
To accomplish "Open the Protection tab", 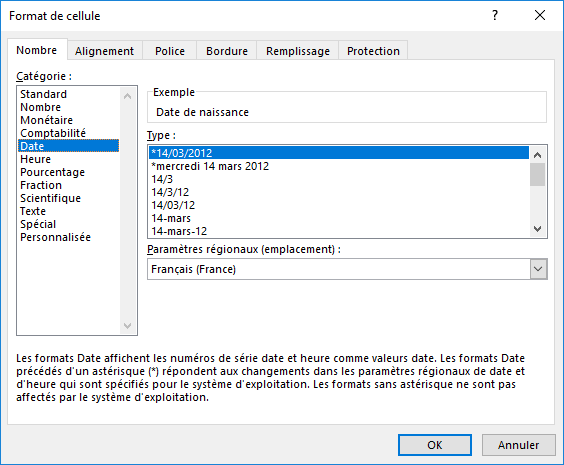I will 373,51.
